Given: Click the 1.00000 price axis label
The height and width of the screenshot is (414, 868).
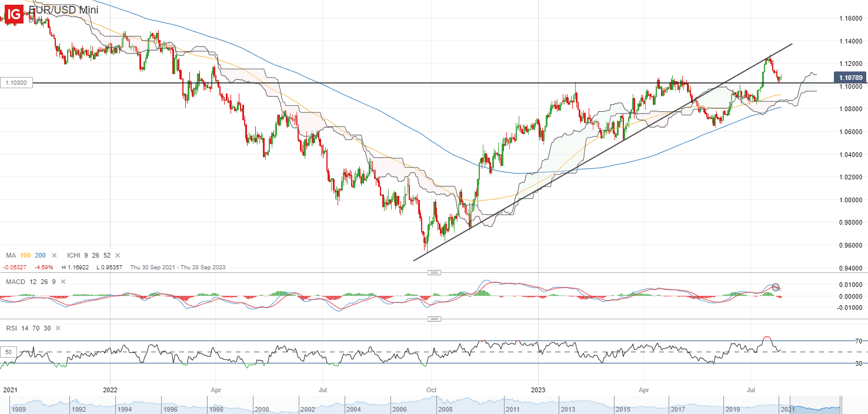Looking at the screenshot, I should coord(852,200).
